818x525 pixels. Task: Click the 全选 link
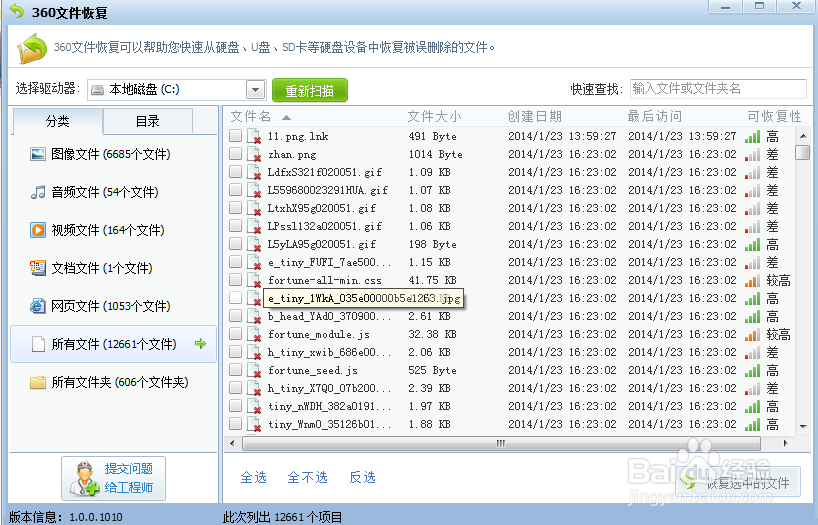[x=254, y=477]
